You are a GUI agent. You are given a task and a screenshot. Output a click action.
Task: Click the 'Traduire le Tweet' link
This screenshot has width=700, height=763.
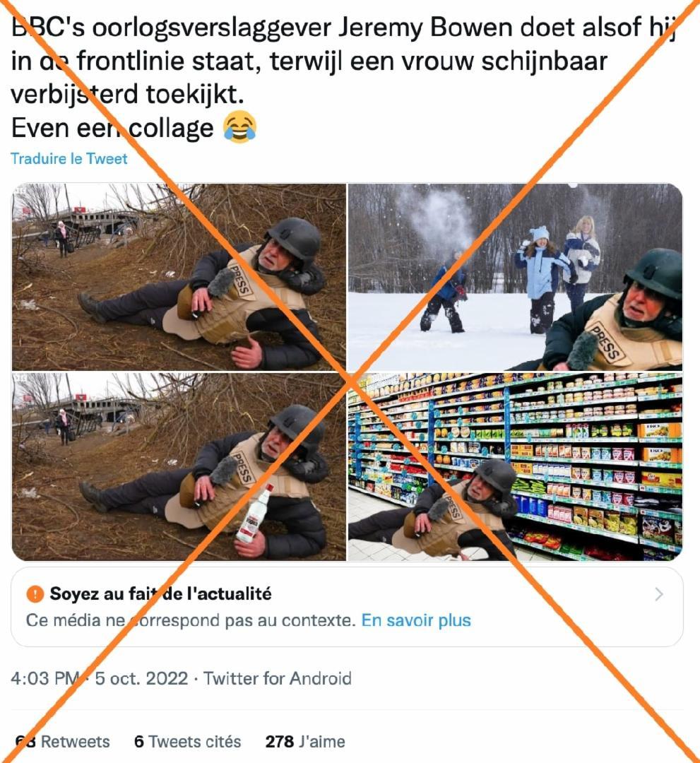tap(69, 159)
